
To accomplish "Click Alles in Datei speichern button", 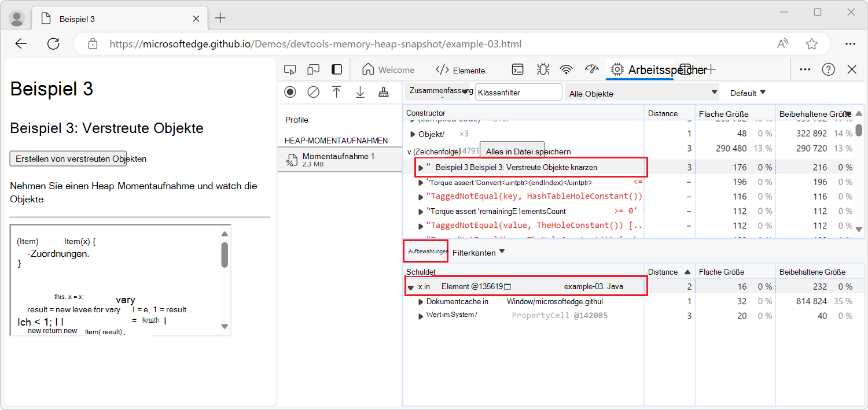I will [x=512, y=152].
